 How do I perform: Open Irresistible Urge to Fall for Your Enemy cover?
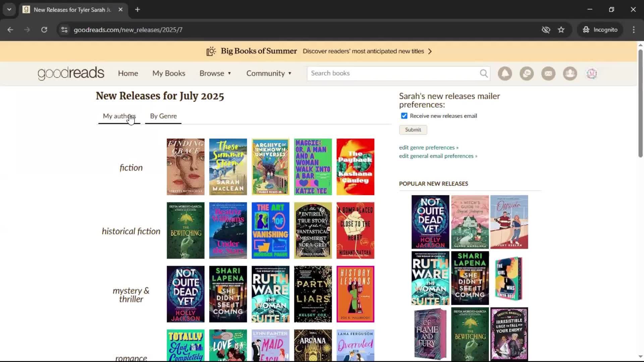point(509,334)
